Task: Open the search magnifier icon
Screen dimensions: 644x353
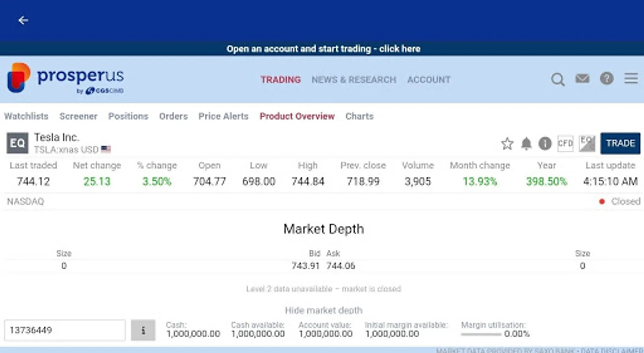Action: tap(558, 80)
